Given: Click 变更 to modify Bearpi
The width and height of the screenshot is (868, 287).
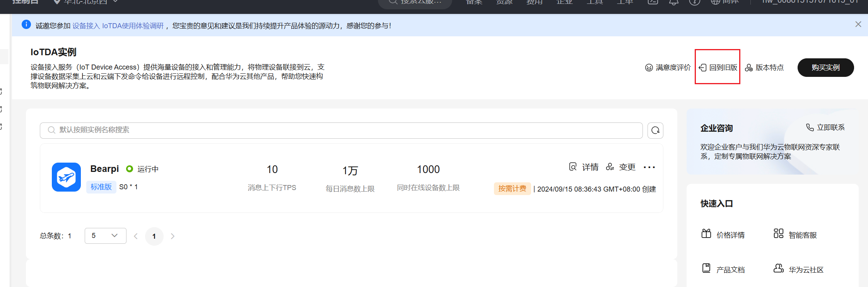Looking at the screenshot, I should (627, 167).
